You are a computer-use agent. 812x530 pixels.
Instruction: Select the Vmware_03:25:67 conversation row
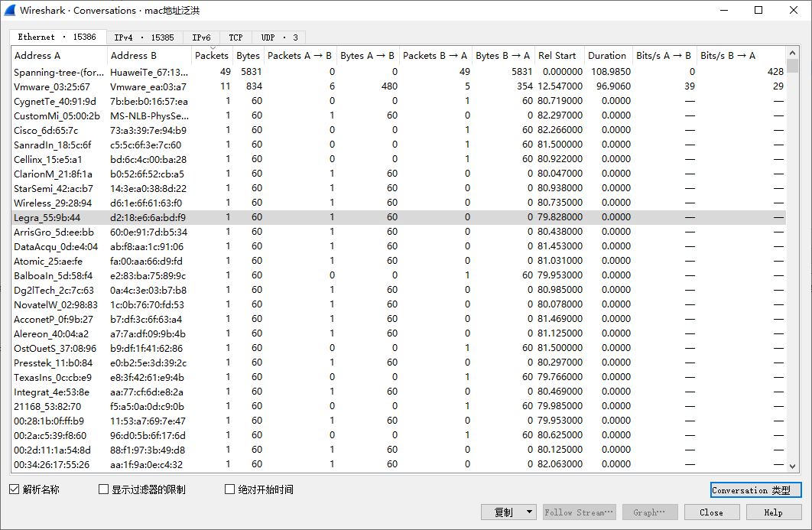[x=398, y=86]
